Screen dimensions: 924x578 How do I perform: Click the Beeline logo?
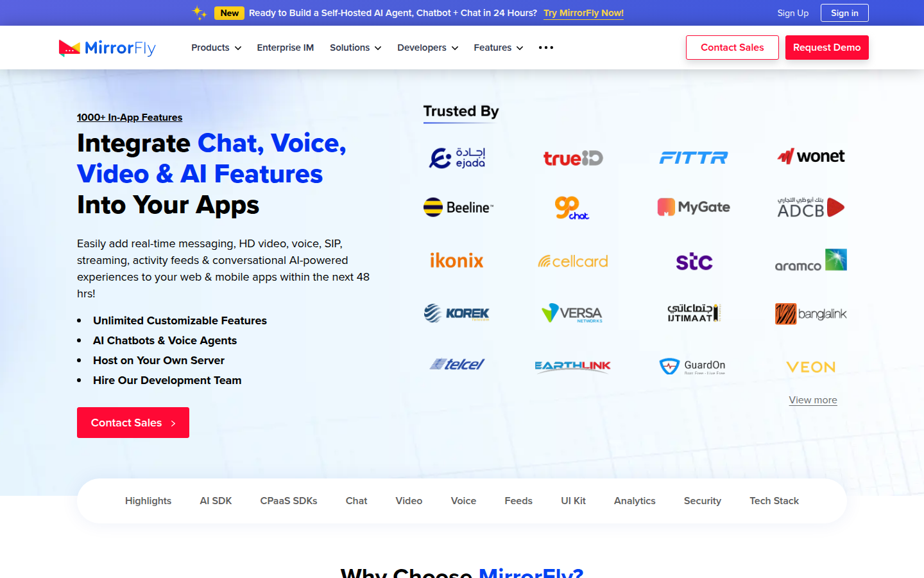(x=458, y=207)
